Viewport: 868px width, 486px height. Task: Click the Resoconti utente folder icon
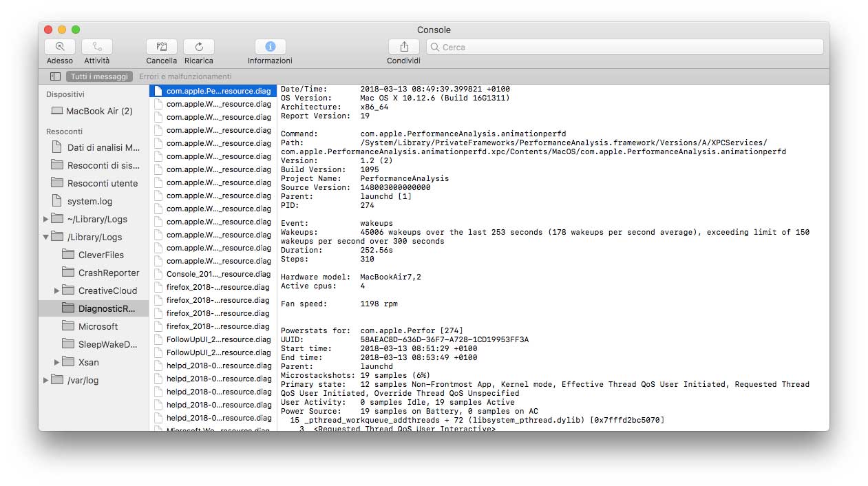coord(57,183)
